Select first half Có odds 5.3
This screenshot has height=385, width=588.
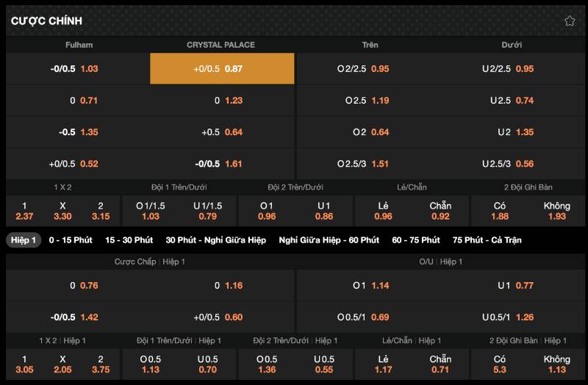click(499, 364)
